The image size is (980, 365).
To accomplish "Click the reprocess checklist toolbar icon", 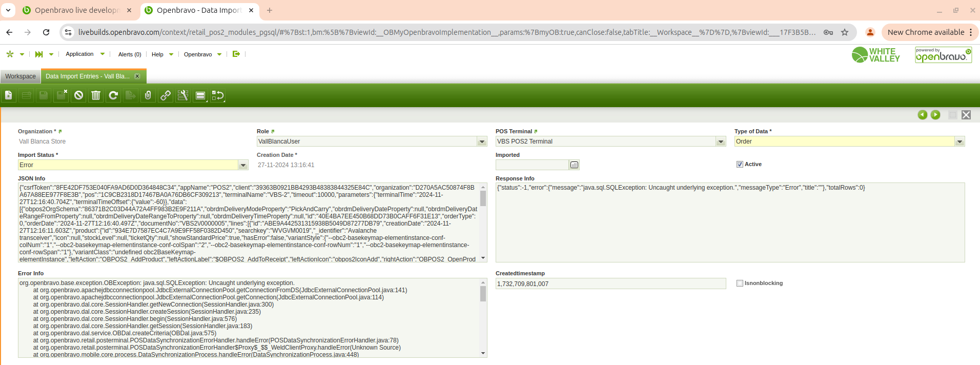I will point(218,95).
